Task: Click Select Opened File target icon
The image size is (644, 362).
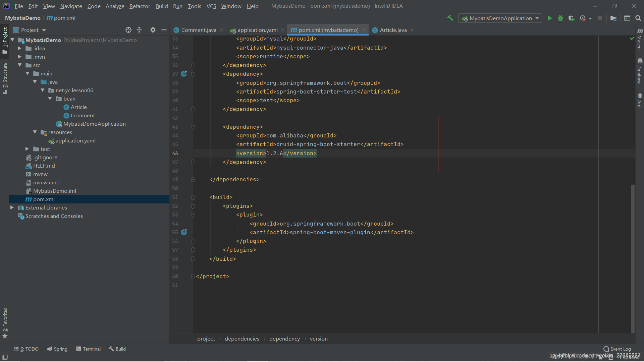Action: (x=128, y=30)
